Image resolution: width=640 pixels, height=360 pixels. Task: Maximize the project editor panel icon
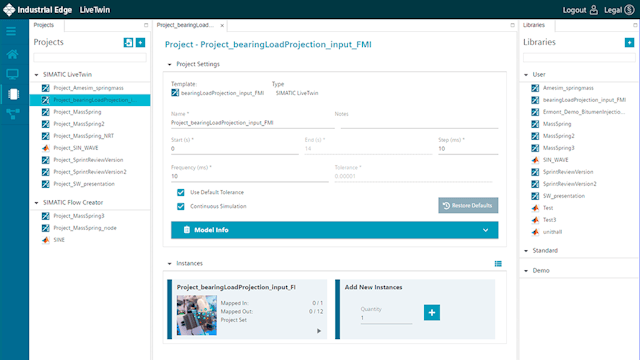point(512,25)
